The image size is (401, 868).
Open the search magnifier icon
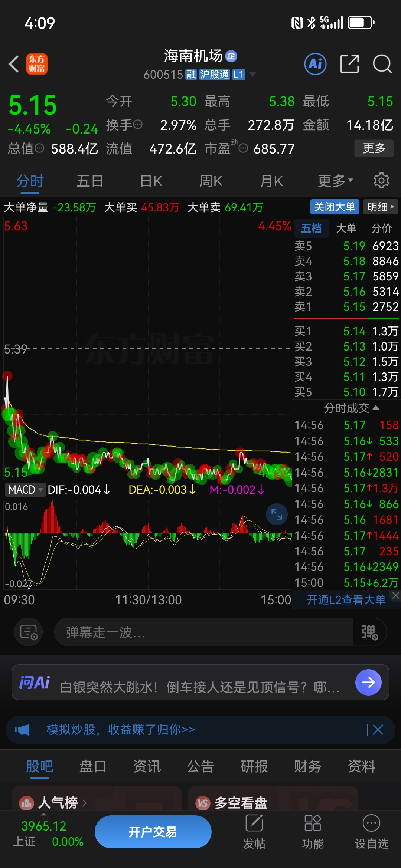(382, 64)
